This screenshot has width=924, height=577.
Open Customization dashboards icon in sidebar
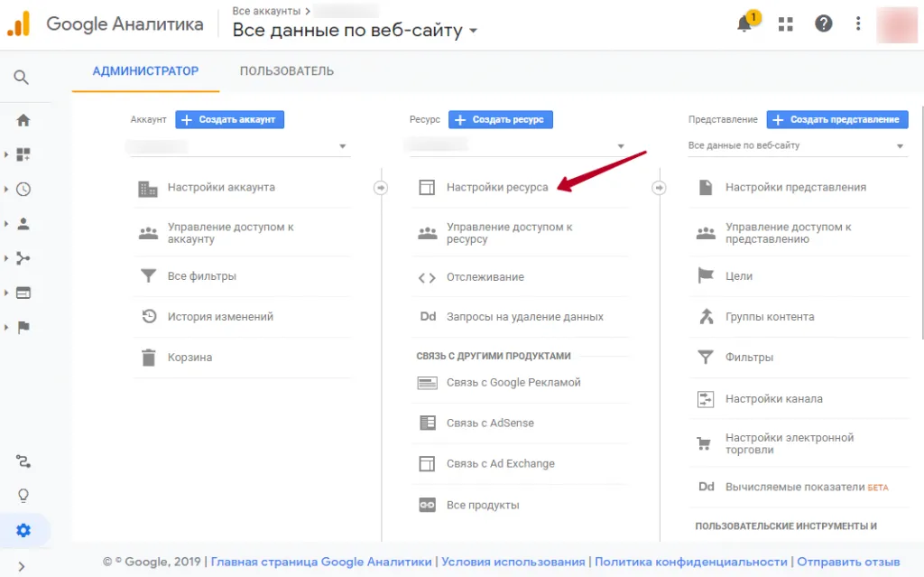point(23,154)
